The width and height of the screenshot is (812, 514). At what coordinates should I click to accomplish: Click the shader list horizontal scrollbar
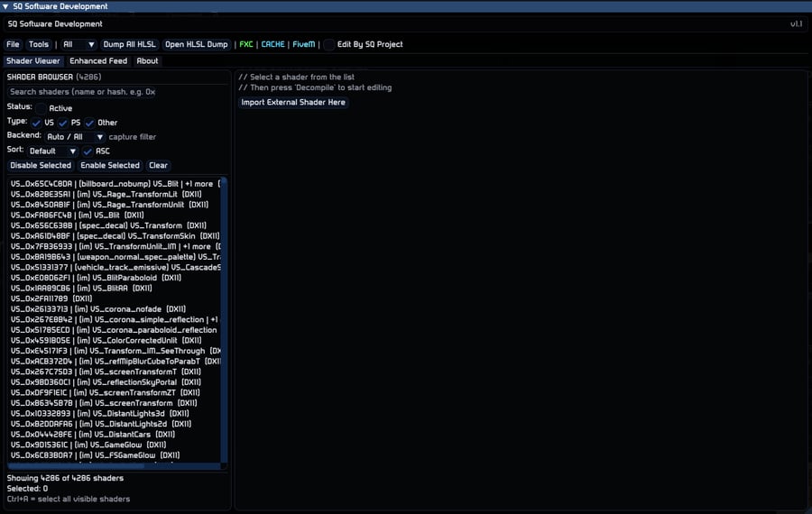point(115,466)
